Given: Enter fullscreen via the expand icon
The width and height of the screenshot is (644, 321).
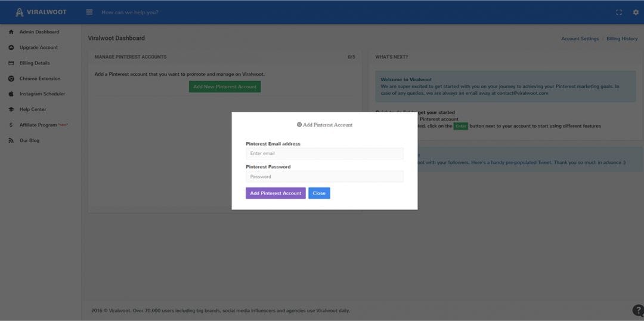Looking at the screenshot, I should coord(618,13).
